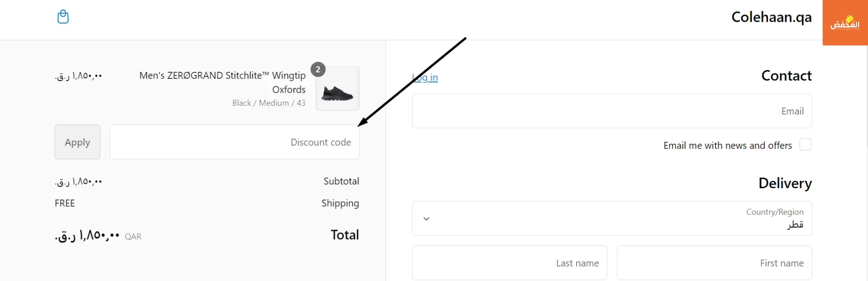Screen dimensions: 868x281
Task: Open the black shoe product thumbnail
Action: (337, 89)
